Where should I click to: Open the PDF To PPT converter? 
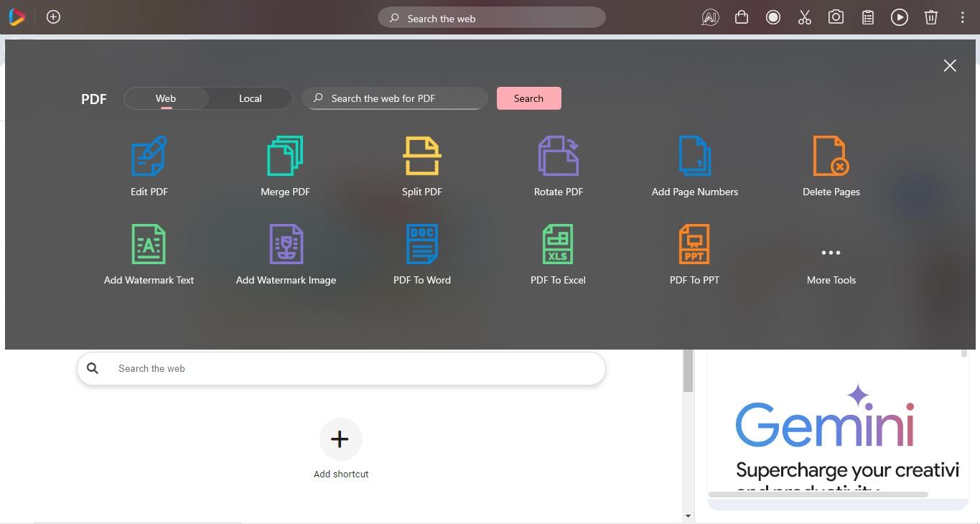[694, 253]
